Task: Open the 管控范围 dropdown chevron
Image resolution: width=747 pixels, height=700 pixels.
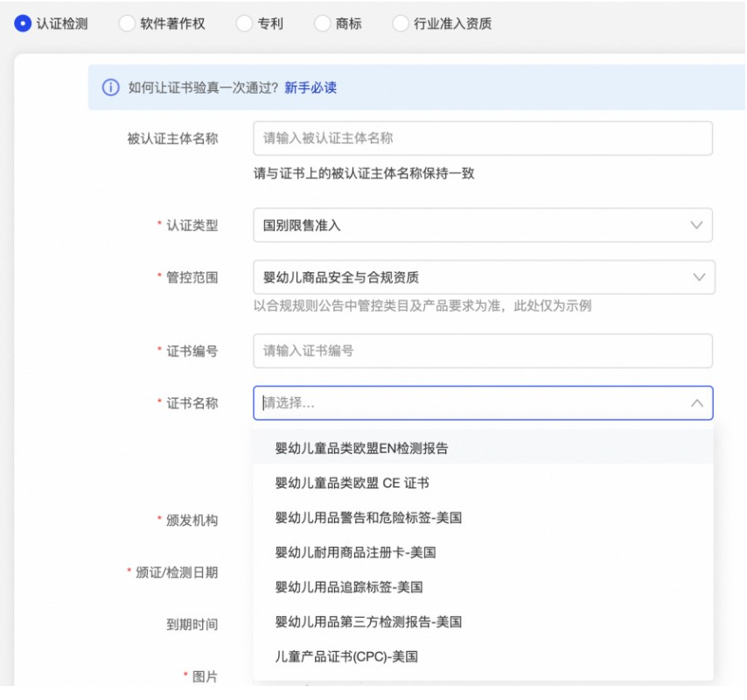Action: pyautogui.click(x=699, y=277)
